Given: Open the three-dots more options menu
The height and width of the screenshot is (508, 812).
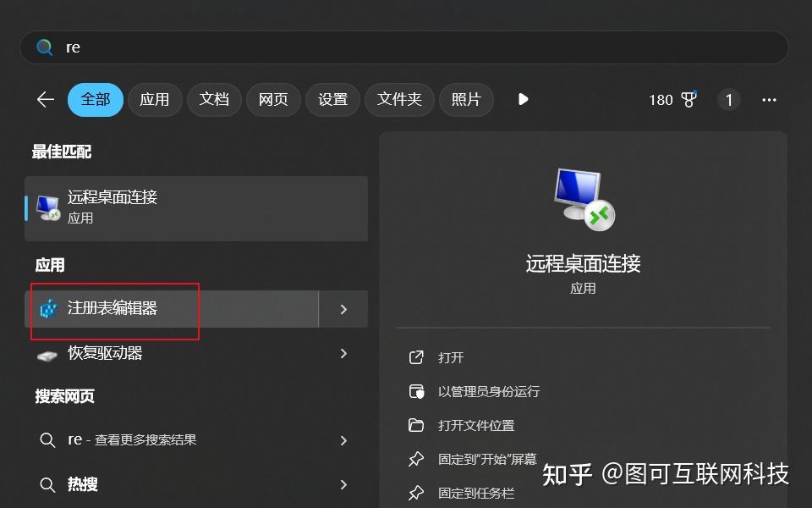Looking at the screenshot, I should [x=769, y=100].
